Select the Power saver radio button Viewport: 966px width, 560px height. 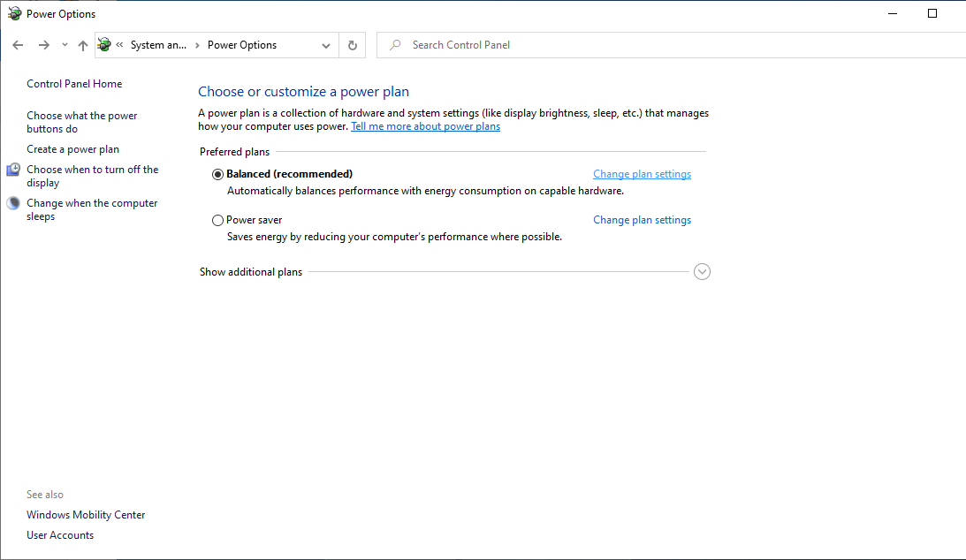click(x=217, y=220)
